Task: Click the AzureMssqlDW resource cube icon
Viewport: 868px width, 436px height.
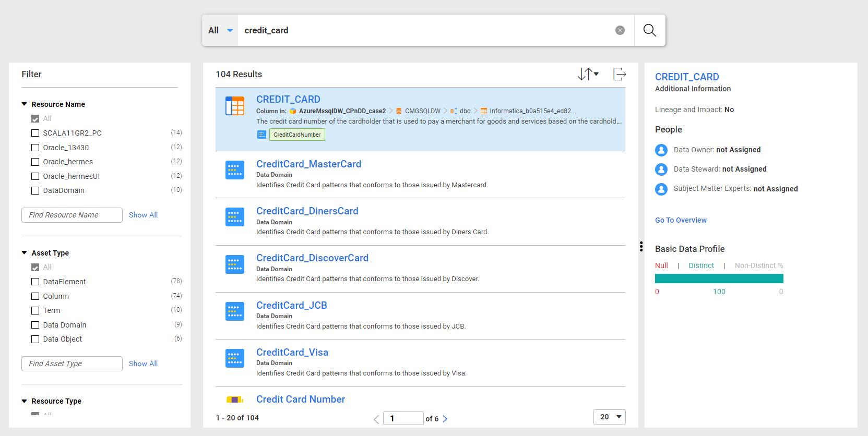Action: 293,111
